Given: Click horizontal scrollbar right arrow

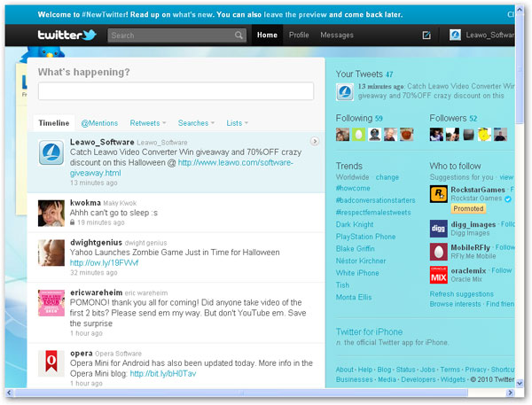Looking at the screenshot, I should [x=510, y=393].
